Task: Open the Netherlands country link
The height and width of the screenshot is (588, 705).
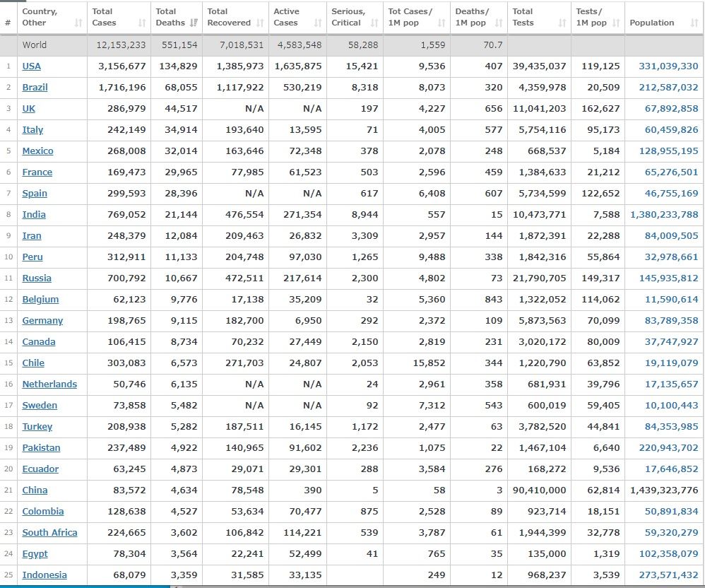Action: 49,384
